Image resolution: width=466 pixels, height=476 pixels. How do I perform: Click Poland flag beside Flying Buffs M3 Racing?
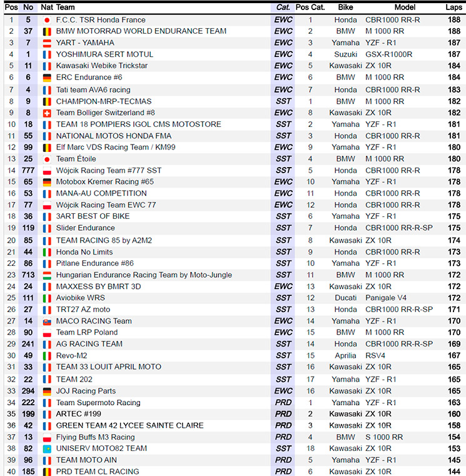point(47,437)
